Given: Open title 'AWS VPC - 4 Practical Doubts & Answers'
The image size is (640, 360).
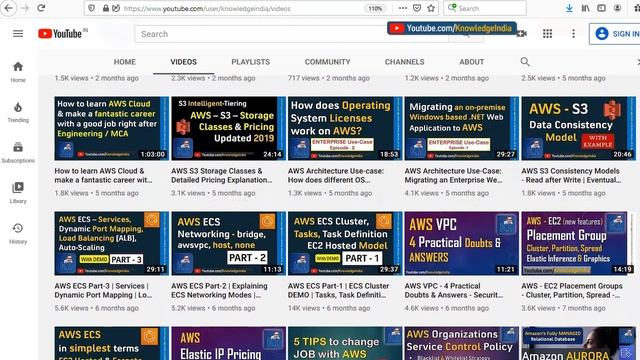Looking at the screenshot, I should [x=454, y=291].
